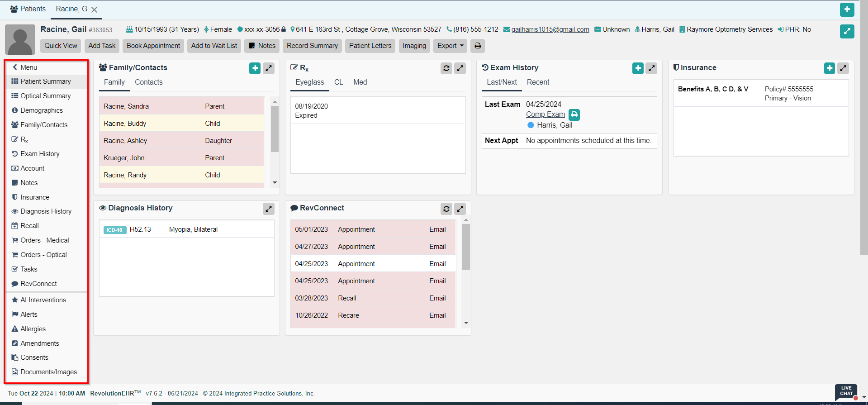Expand the Exam History panel

(651, 68)
